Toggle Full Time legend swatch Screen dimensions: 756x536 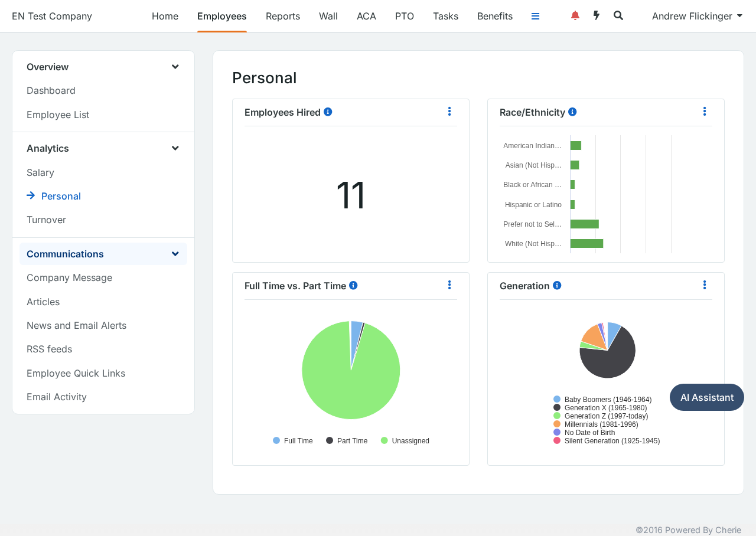coord(276,440)
